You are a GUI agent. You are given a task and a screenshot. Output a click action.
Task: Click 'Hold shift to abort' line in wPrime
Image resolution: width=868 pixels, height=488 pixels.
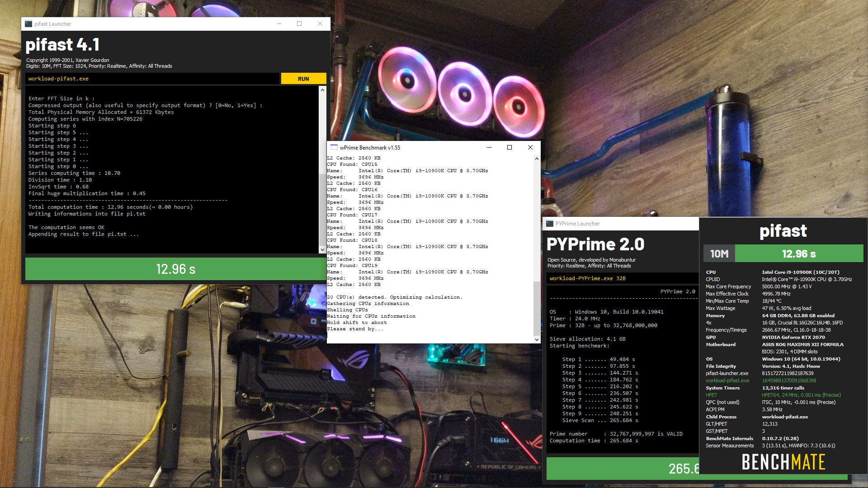point(357,323)
